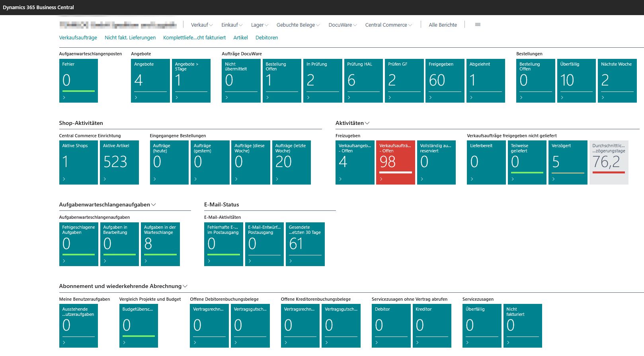
Task: Click the arrow on the Kreditor tile
Action: [x=417, y=342]
